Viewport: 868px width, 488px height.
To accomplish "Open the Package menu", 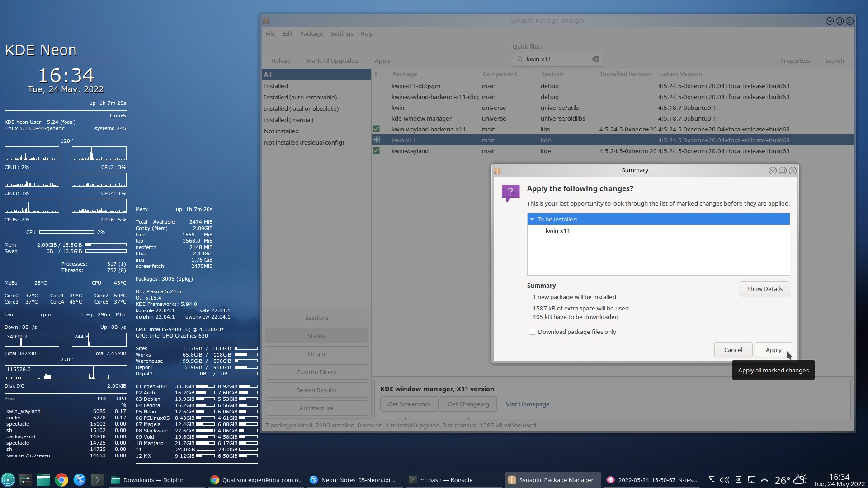I will click(311, 33).
